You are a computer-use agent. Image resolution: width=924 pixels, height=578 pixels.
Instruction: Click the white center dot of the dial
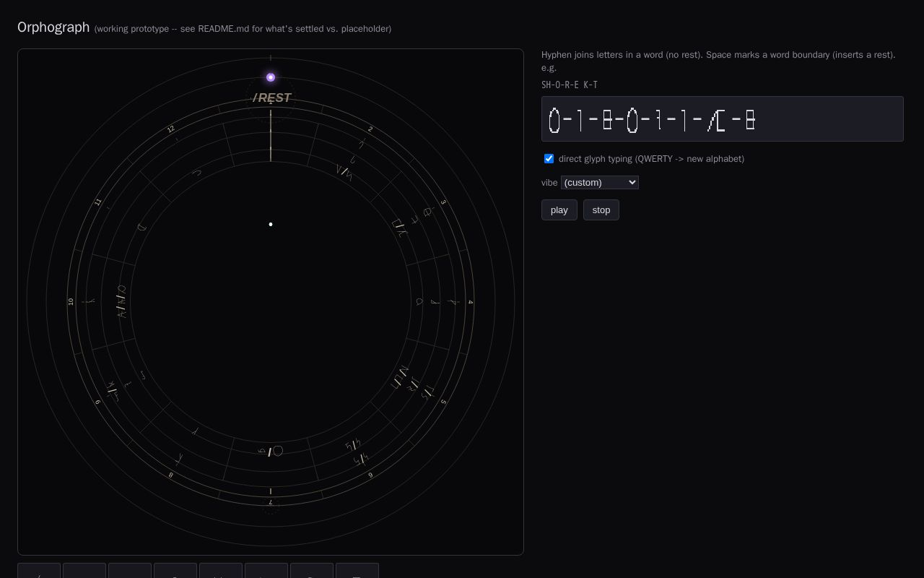[271, 225]
